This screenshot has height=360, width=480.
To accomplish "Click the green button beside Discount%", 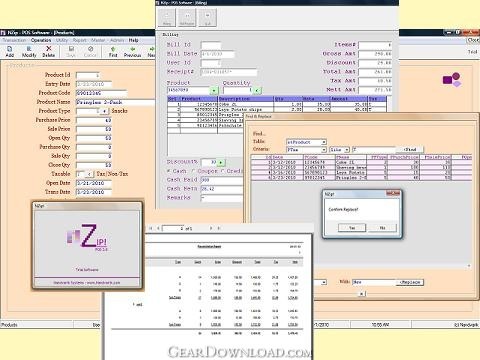I will (221, 162).
